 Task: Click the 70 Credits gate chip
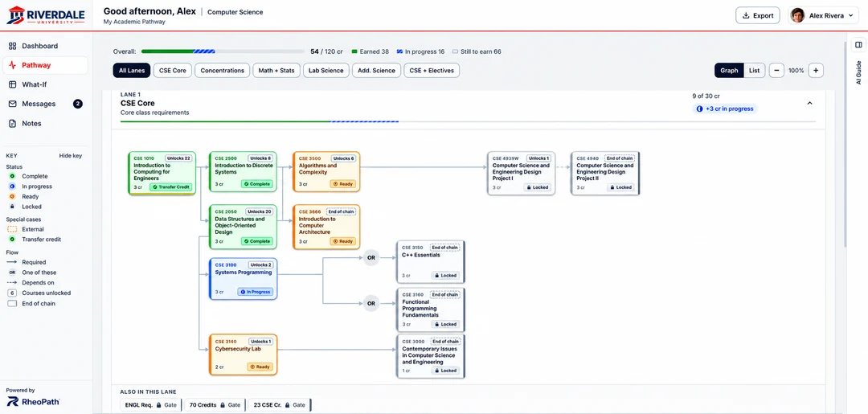[215, 405]
